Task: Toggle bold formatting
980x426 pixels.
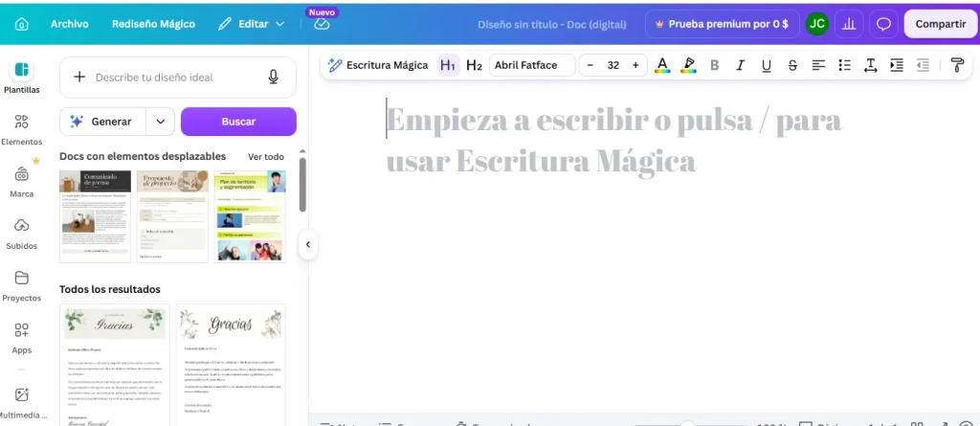Action: click(x=715, y=65)
